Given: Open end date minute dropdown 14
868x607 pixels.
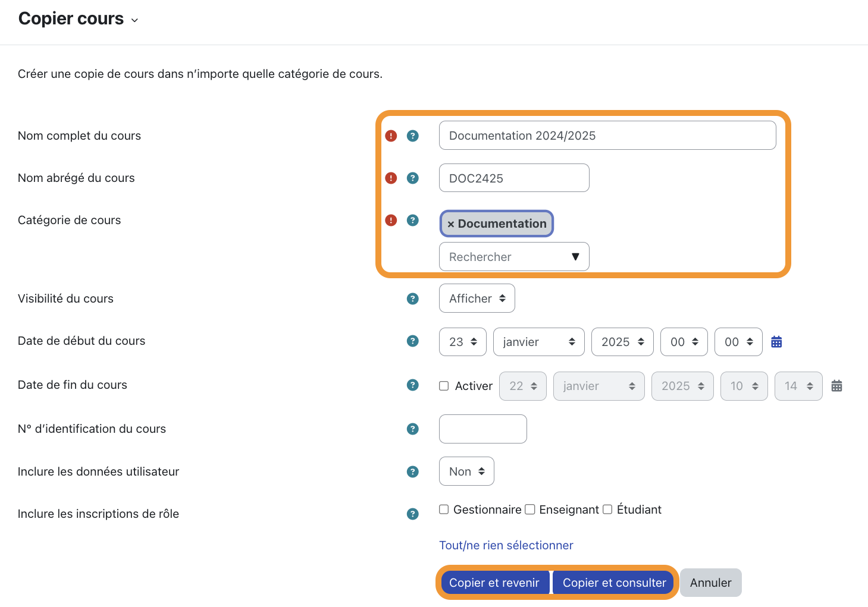Looking at the screenshot, I should click(798, 386).
